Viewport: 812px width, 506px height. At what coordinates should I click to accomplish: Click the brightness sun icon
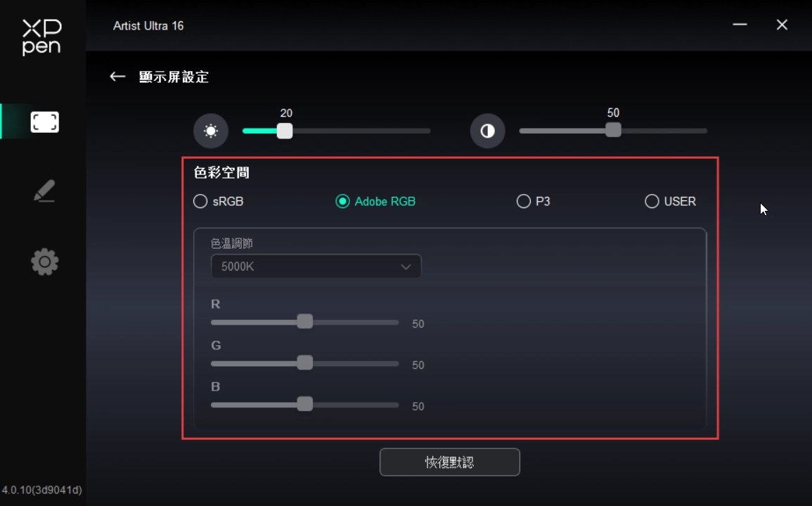click(211, 131)
